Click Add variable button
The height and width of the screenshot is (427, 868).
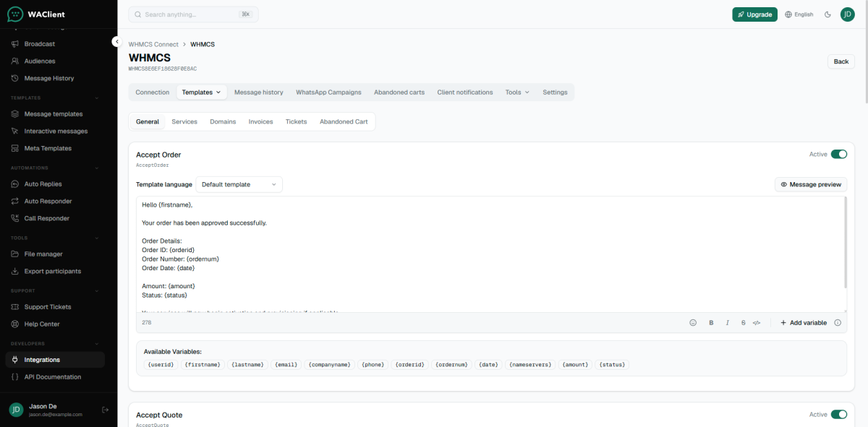[x=804, y=323]
